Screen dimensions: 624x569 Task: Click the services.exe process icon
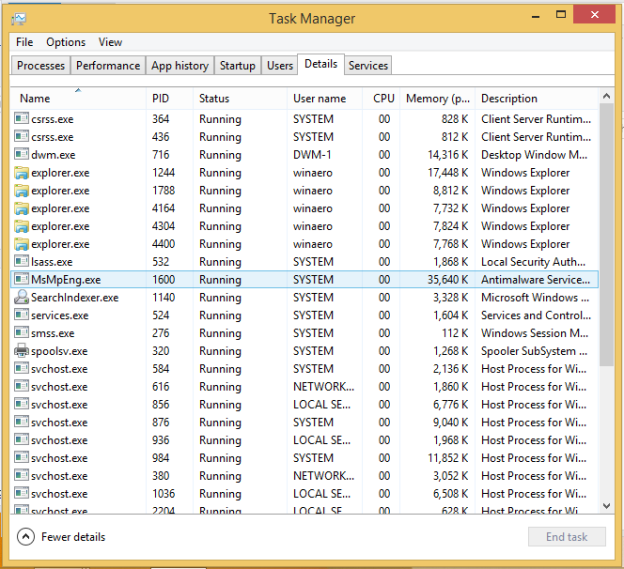pos(21,314)
